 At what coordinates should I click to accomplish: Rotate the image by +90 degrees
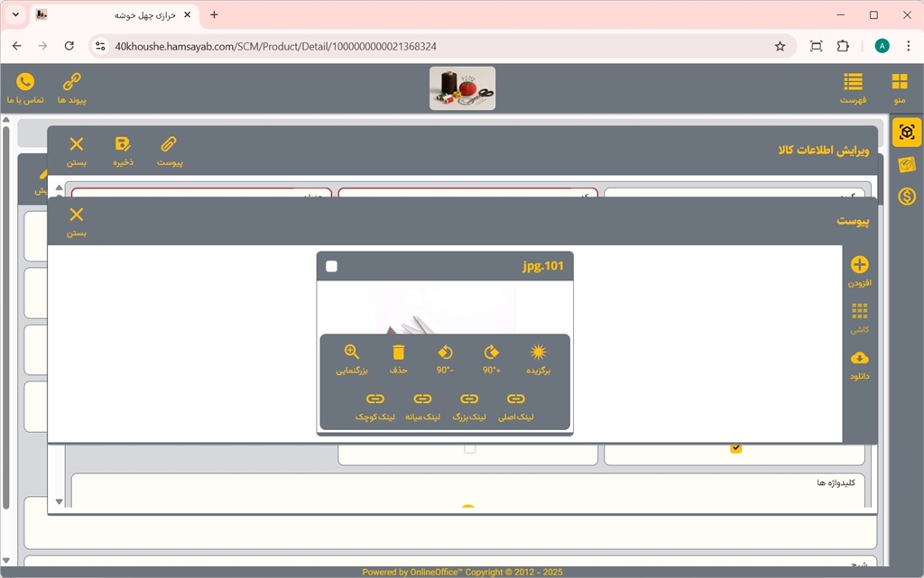492,353
